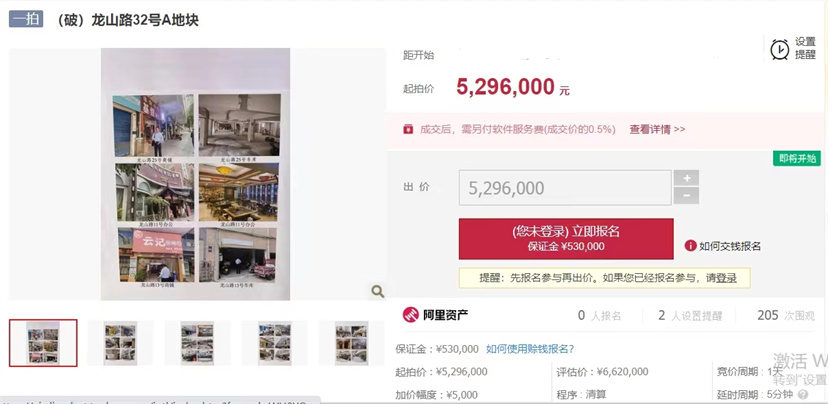This screenshot has height=404, width=828.
Task: Open the magnifier zoom icon on the photo
Action: (x=377, y=291)
